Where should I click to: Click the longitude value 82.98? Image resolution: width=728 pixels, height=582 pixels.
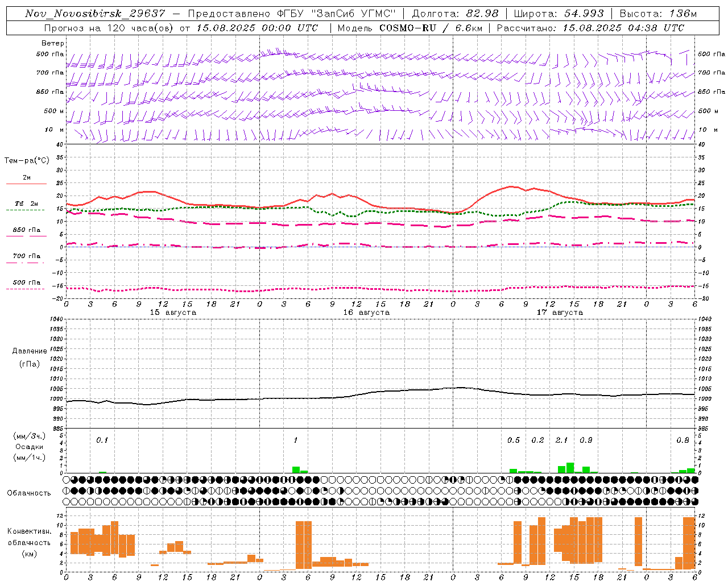(482, 14)
